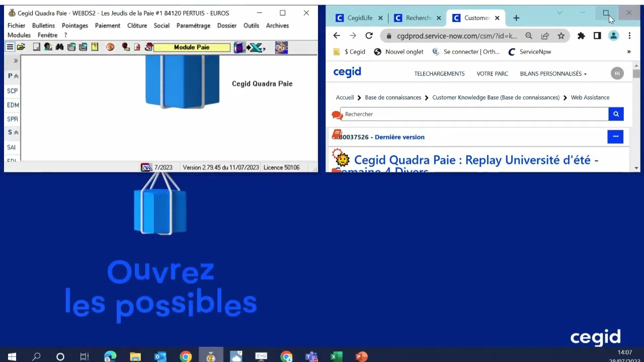
Task: Bookmark this page with the star icon
Action: pyautogui.click(x=561, y=36)
